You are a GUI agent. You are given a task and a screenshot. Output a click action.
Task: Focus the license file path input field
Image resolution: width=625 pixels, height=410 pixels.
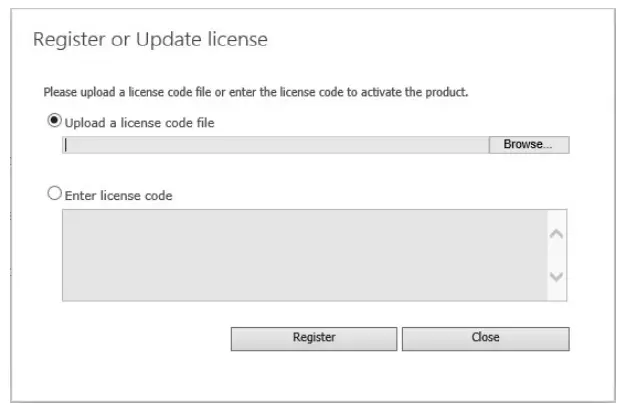pos(275,145)
